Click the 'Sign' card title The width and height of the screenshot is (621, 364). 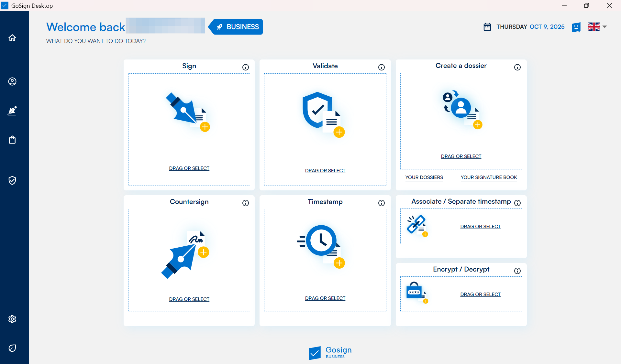click(189, 66)
